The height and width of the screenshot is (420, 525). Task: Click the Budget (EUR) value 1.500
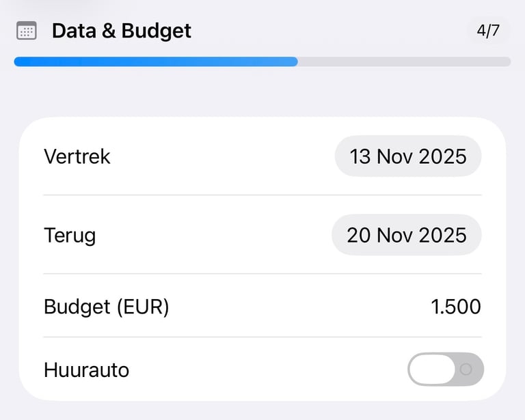[x=456, y=307]
